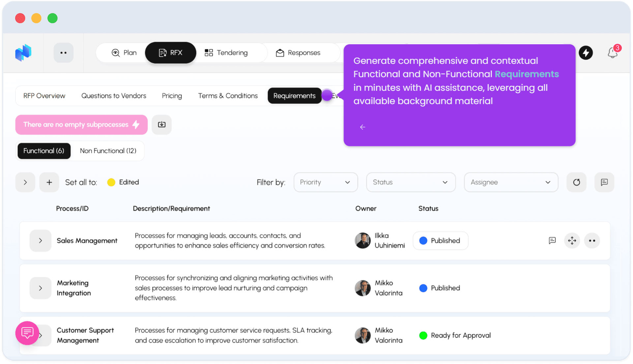This screenshot has width=633, height=364.
Task: Click Mikko Valorinta avatar in Marketing row
Action: [363, 288]
